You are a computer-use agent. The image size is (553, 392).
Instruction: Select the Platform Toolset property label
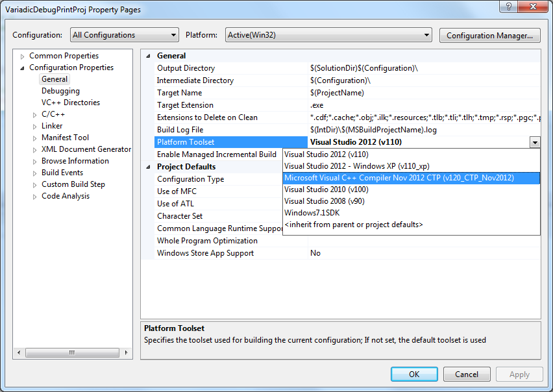tap(231, 142)
